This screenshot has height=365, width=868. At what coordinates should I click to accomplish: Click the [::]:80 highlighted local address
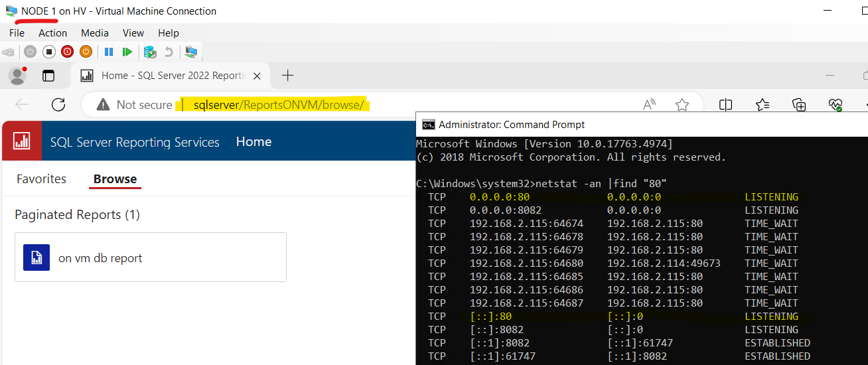tap(491, 317)
